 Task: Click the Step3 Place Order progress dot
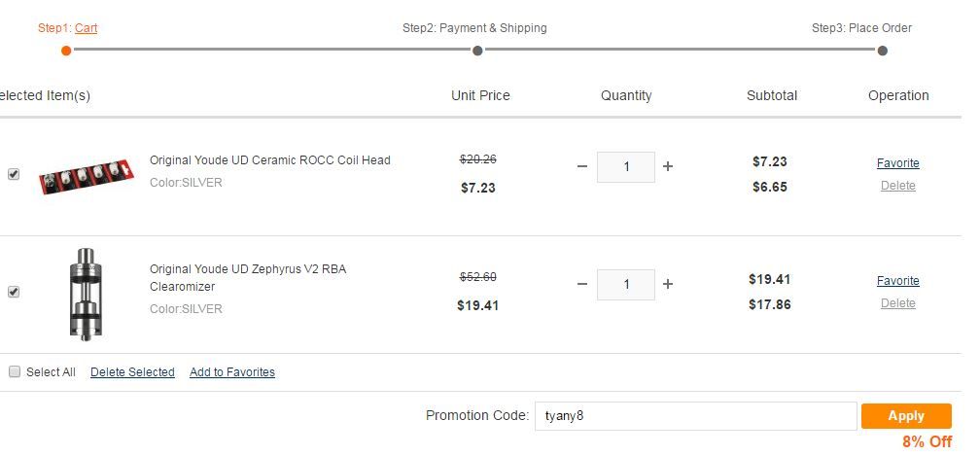882,51
